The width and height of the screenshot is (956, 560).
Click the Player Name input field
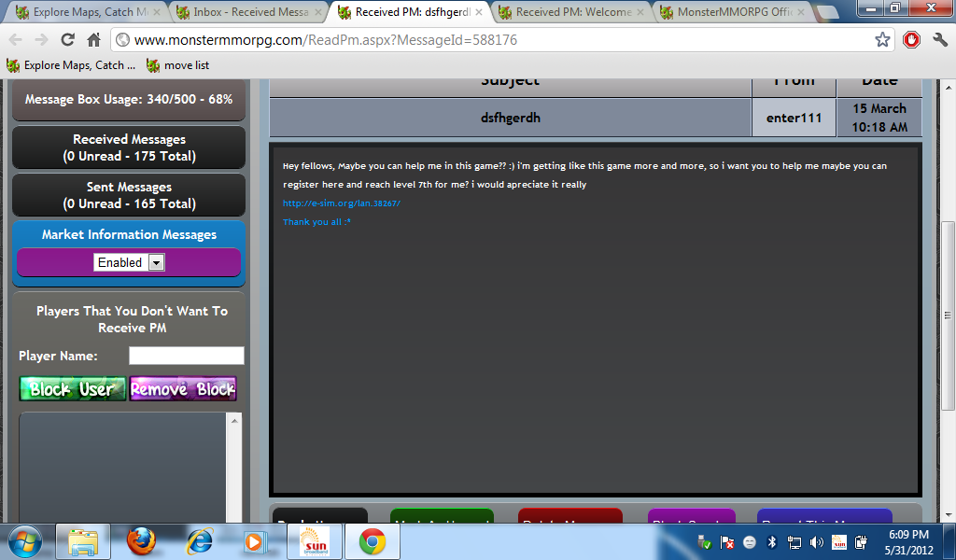186,356
